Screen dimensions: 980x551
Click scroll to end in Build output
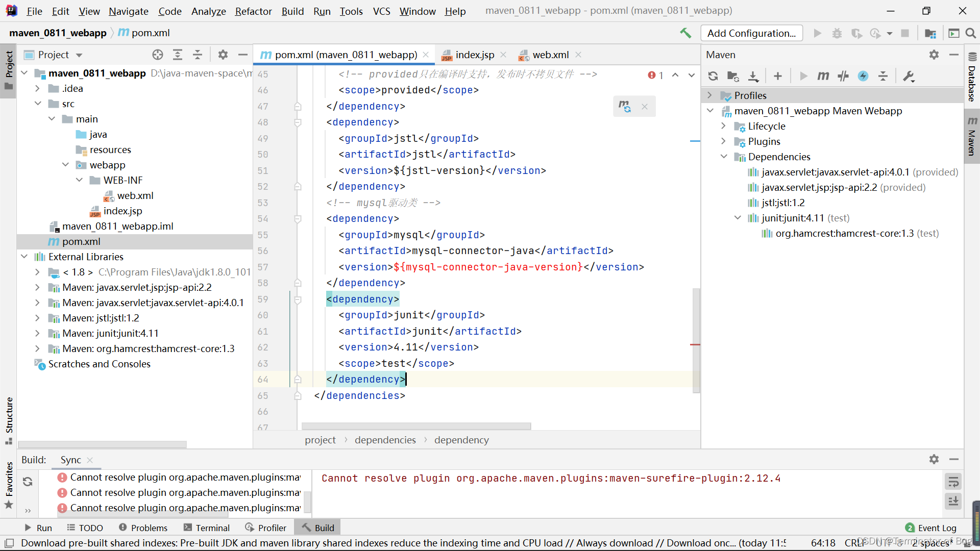tap(953, 501)
